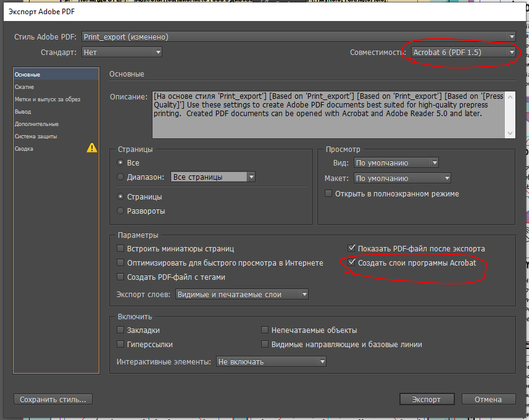
Task: Enable the Непечатаемые объекты checkbox
Action: 265,330
